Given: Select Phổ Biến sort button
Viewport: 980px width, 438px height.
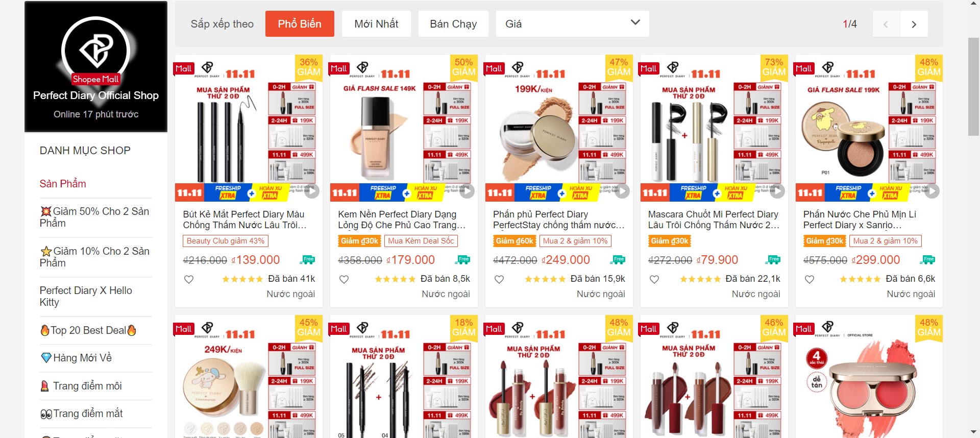Looking at the screenshot, I should pos(300,24).
